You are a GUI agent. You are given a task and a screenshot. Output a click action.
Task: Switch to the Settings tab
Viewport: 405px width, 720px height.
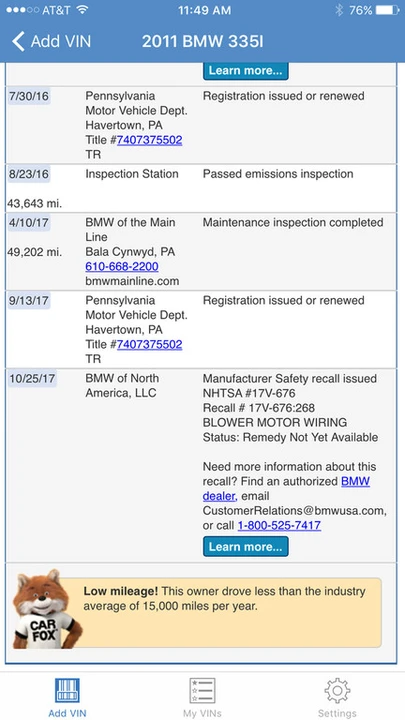337,697
